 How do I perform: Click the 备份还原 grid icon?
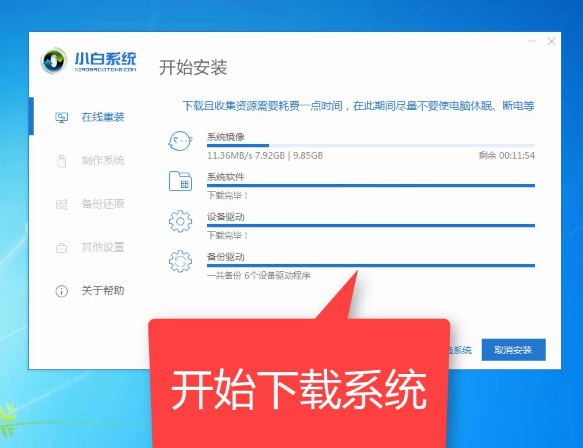tap(61, 204)
